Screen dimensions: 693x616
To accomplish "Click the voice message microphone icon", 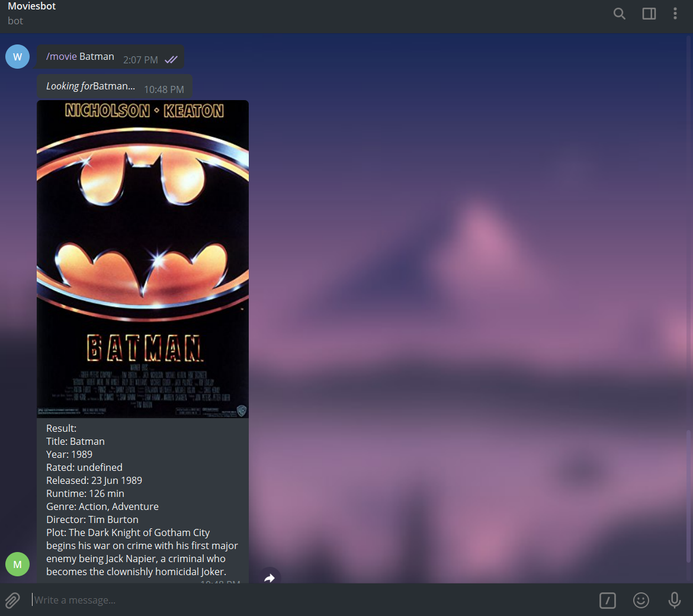I will point(675,600).
